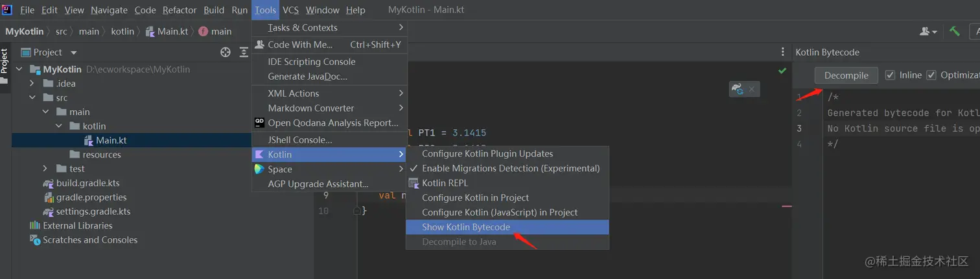Click the Space icon in Tools menu
Image resolution: width=980 pixels, height=279 pixels.
259,169
